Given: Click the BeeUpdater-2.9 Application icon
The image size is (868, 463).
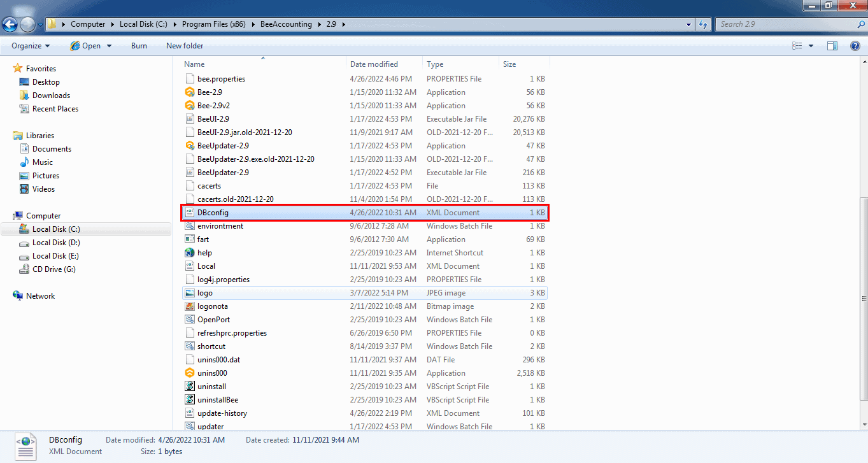Looking at the screenshot, I should pyautogui.click(x=189, y=146).
